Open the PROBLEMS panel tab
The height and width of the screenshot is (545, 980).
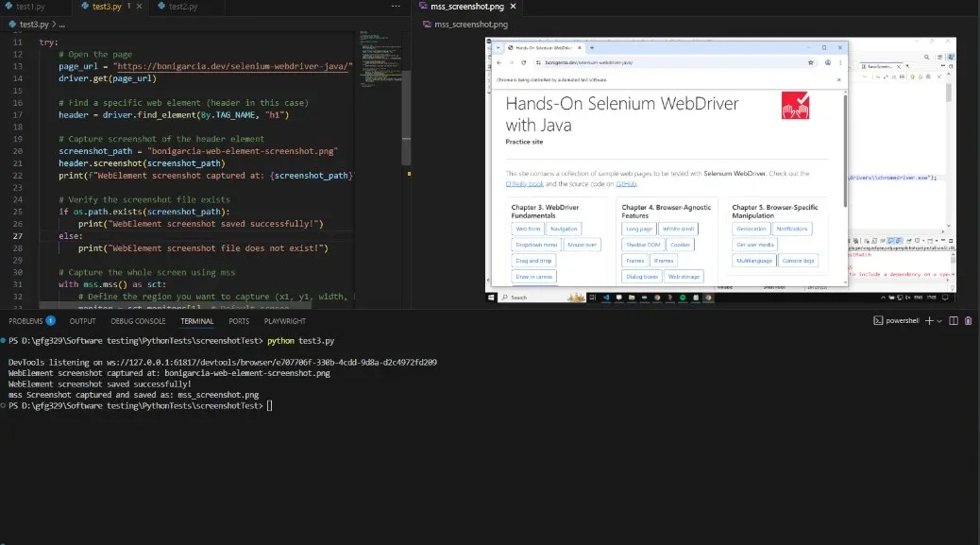tap(25, 321)
